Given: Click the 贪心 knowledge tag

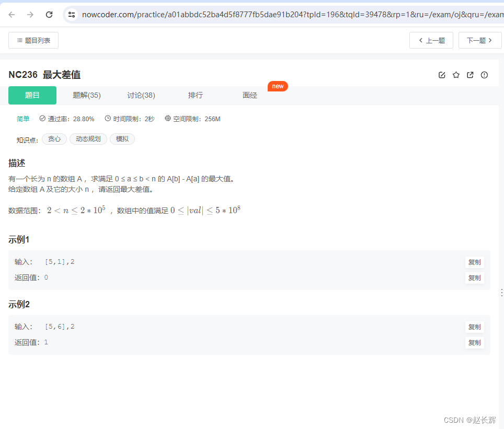Looking at the screenshot, I should 54,139.
